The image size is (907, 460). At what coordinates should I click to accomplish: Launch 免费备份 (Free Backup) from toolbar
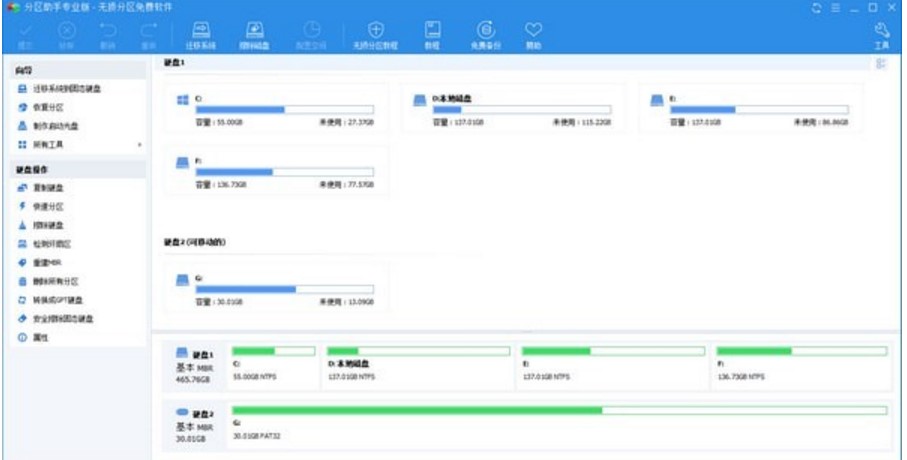[485, 36]
